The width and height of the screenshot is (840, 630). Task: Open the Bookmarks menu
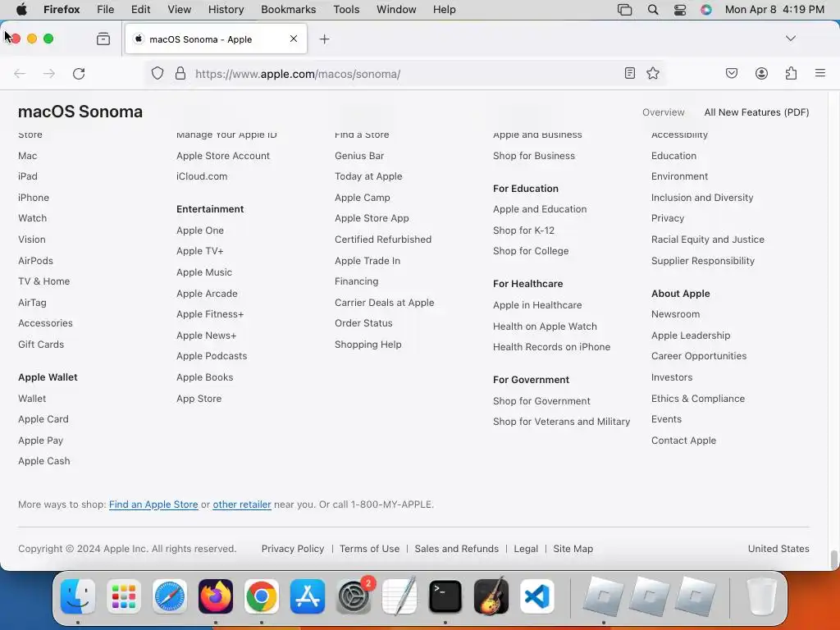tap(288, 10)
